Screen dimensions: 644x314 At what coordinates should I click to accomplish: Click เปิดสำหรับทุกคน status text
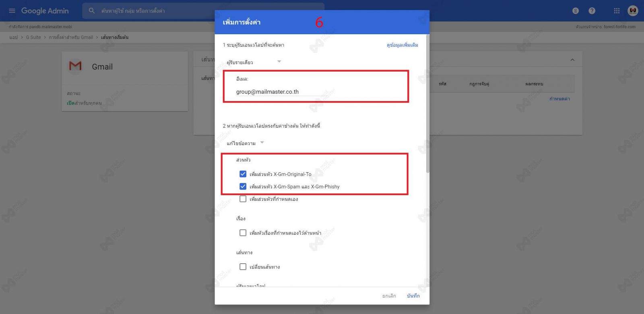click(x=84, y=103)
